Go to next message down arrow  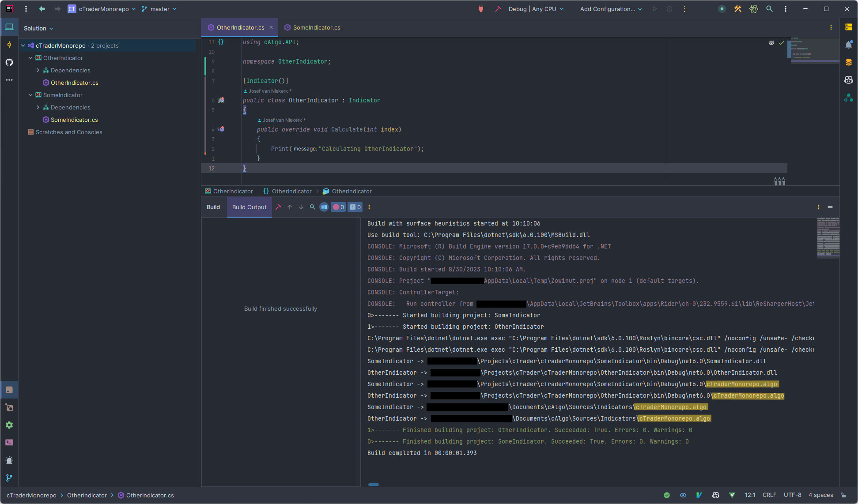301,207
